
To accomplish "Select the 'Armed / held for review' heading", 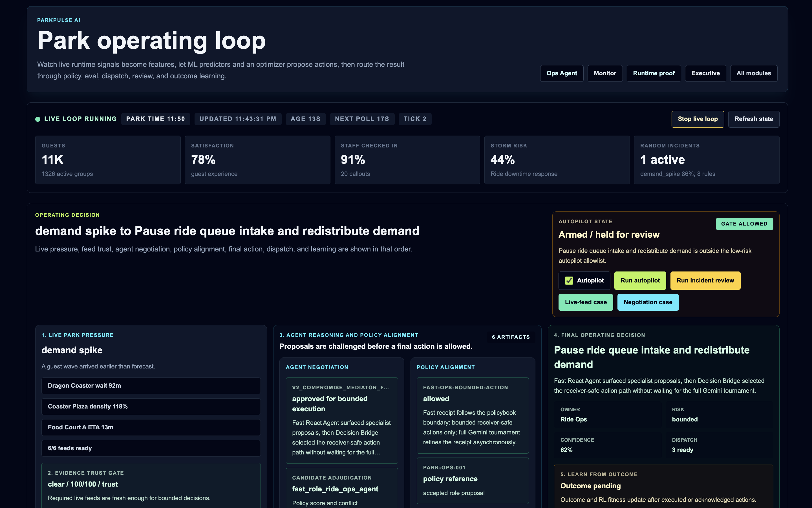I will pyautogui.click(x=609, y=235).
